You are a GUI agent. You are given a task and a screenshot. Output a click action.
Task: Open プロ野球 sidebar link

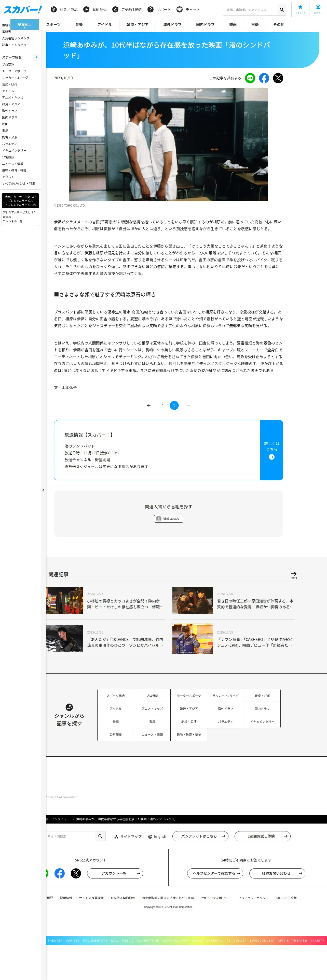8,65
